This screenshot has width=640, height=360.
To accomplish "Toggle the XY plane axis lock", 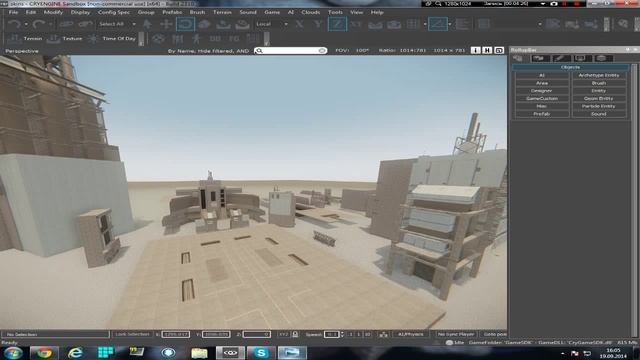I will (356, 24).
